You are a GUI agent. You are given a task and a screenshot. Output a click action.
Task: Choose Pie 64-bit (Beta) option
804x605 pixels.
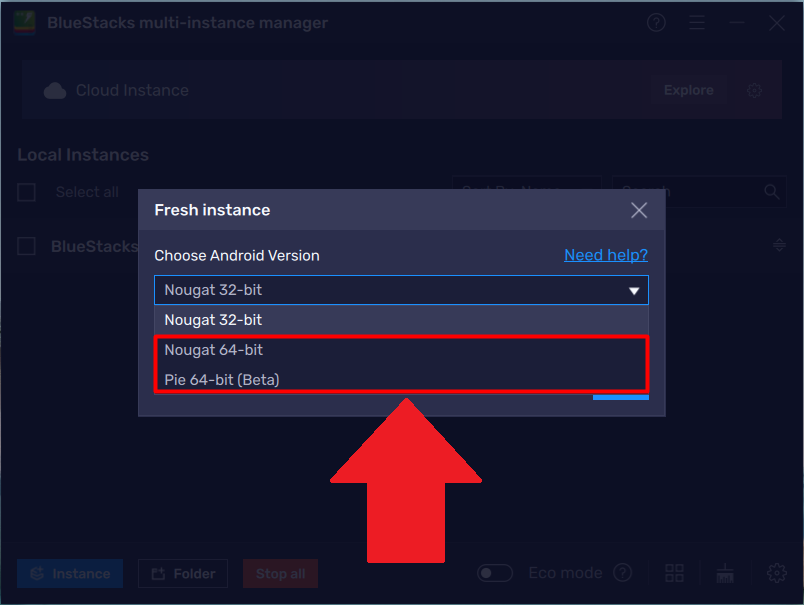pos(401,380)
